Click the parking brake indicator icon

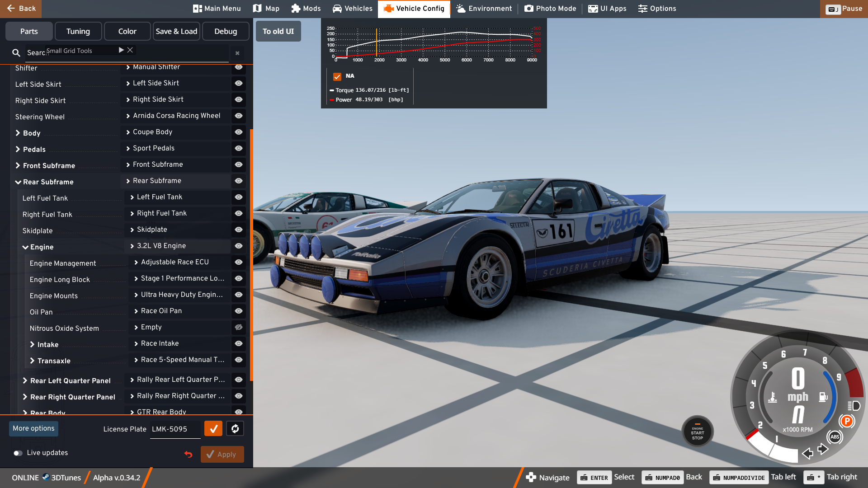(x=847, y=421)
